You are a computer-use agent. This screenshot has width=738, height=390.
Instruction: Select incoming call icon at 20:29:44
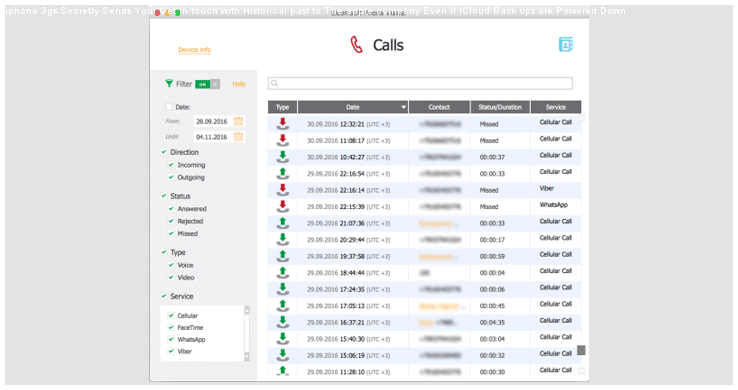pos(282,239)
